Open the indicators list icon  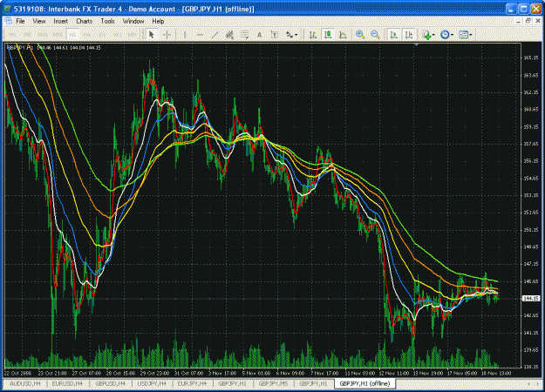click(426, 35)
